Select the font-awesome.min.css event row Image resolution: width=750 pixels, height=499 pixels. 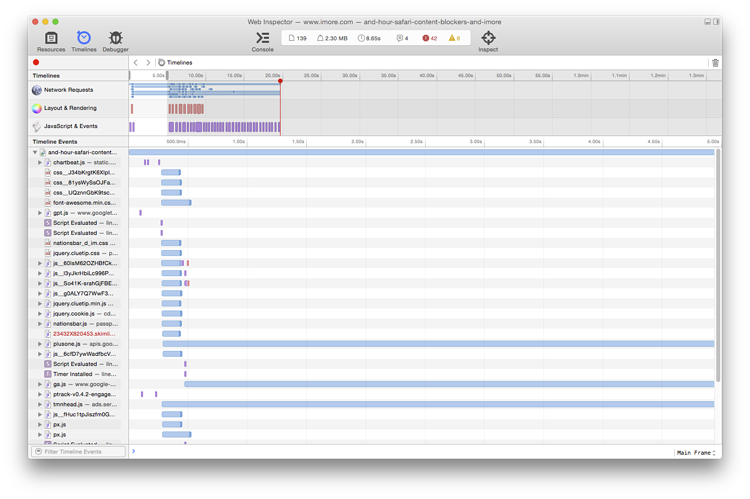point(78,203)
